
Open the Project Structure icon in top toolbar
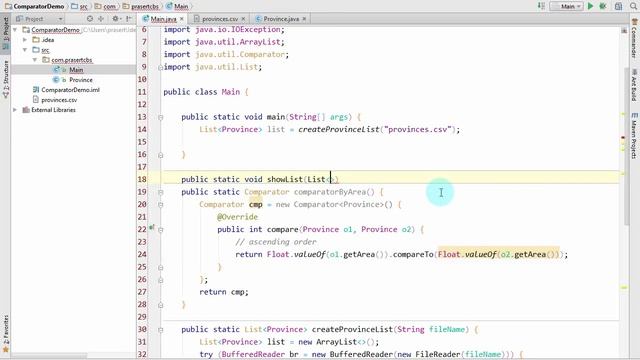click(x=618, y=6)
